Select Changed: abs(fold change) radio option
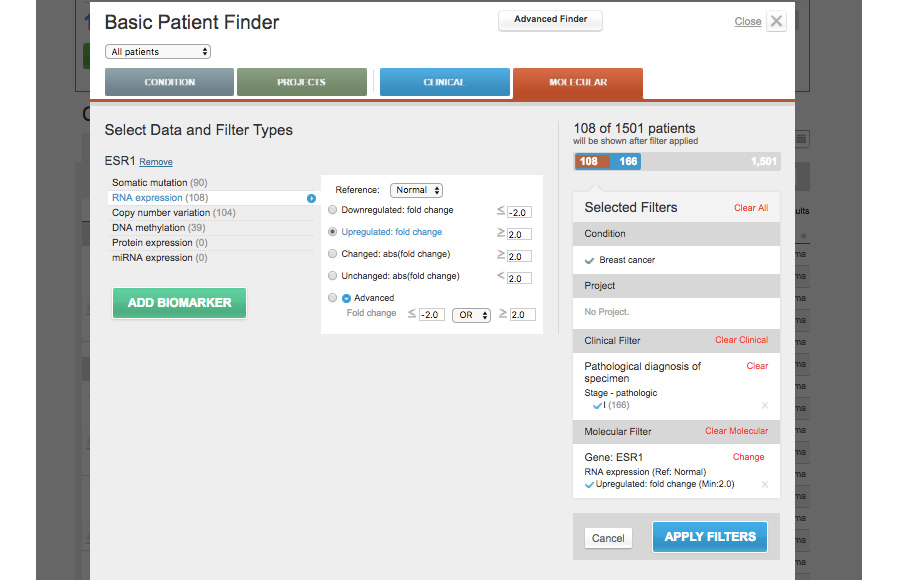The height and width of the screenshot is (580, 898). [x=333, y=254]
